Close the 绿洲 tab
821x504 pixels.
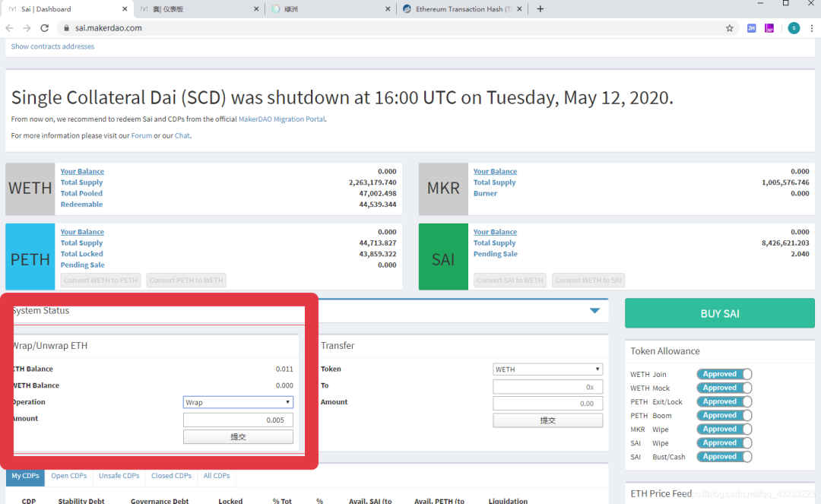[x=388, y=9]
